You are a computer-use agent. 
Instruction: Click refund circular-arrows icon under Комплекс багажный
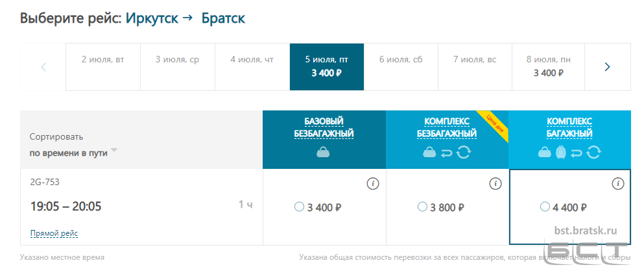tap(593, 153)
